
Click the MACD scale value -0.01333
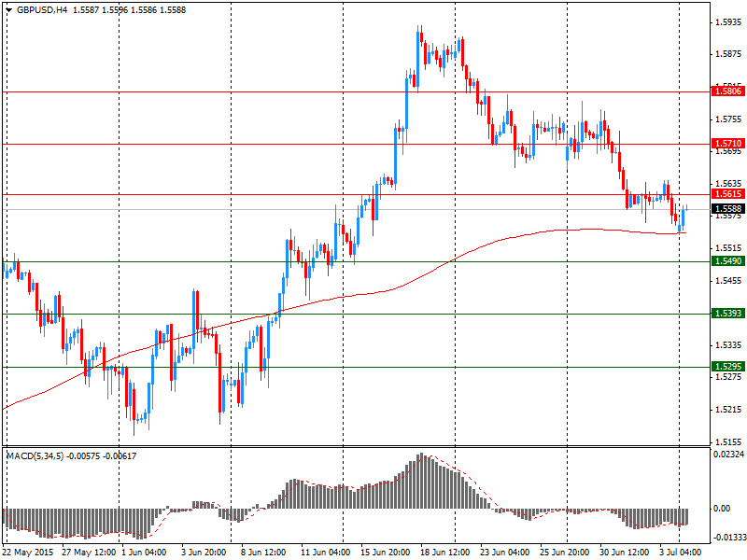pyautogui.click(x=728, y=538)
